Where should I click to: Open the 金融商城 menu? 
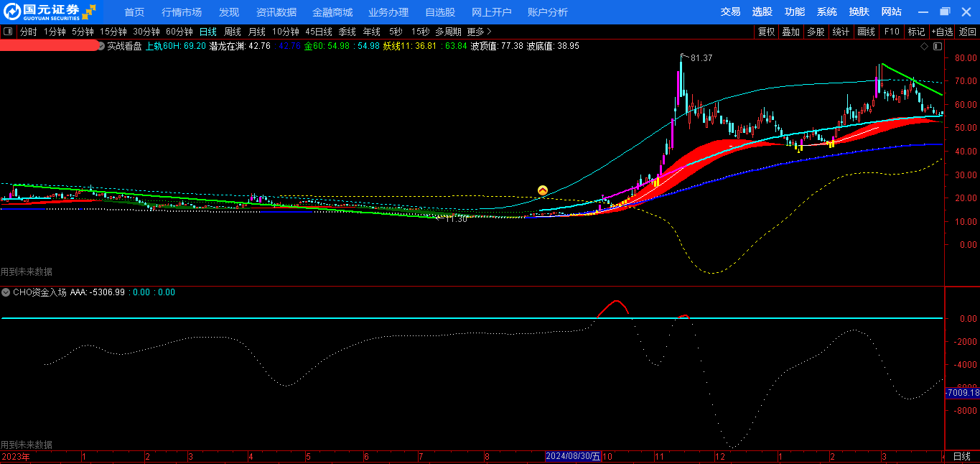[x=332, y=12]
